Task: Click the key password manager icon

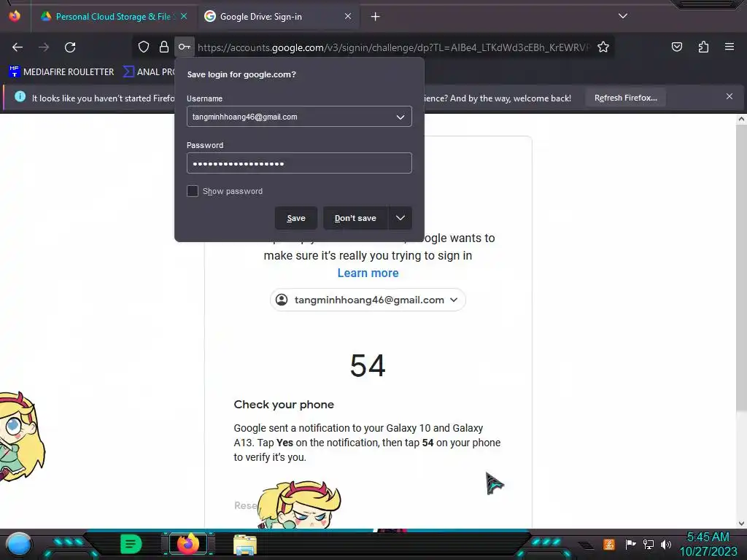Action: tap(185, 47)
